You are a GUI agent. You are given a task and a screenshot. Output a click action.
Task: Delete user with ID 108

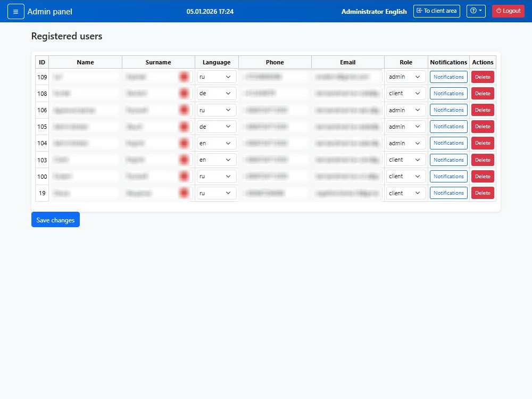483,93
